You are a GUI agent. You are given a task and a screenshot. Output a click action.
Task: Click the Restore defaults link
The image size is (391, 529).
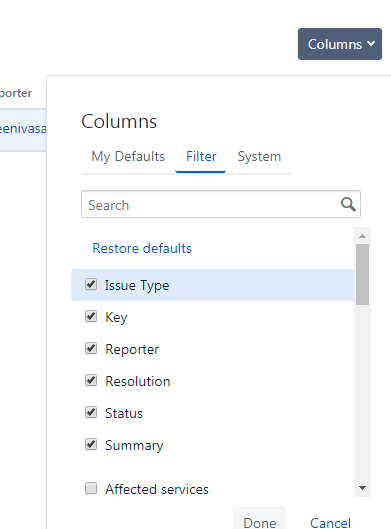[x=142, y=248]
